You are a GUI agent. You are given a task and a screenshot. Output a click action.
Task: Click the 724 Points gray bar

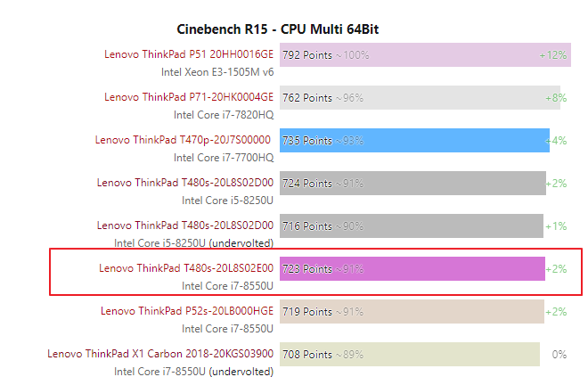(x=412, y=183)
